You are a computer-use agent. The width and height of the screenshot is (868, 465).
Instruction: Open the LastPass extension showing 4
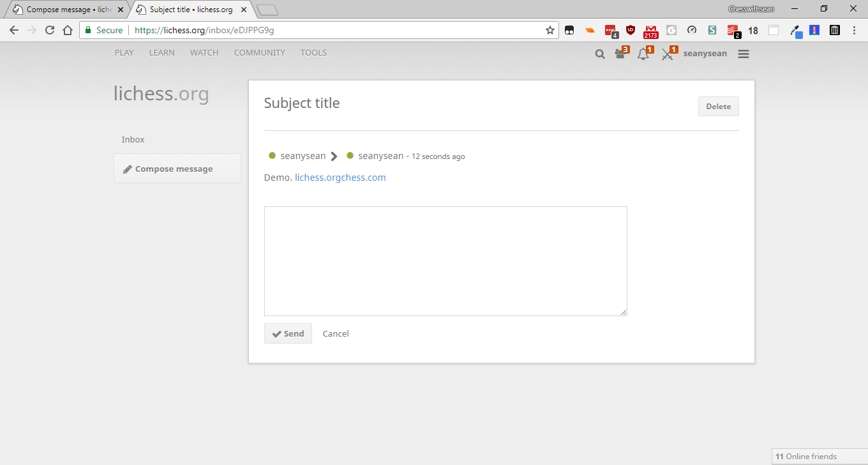[x=611, y=31]
